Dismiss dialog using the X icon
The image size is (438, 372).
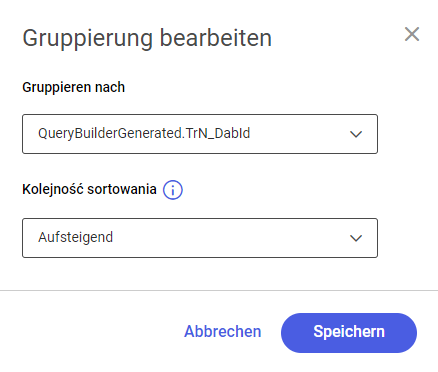pos(412,34)
